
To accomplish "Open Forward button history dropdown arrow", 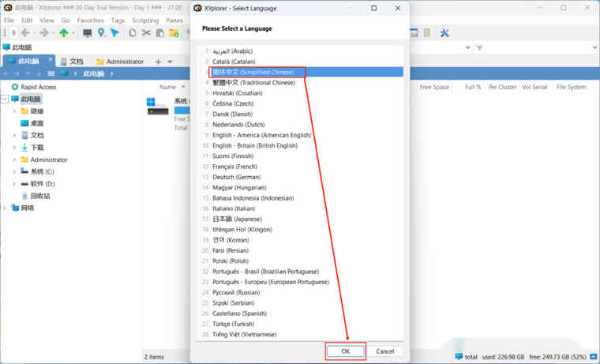I will click(54, 33).
